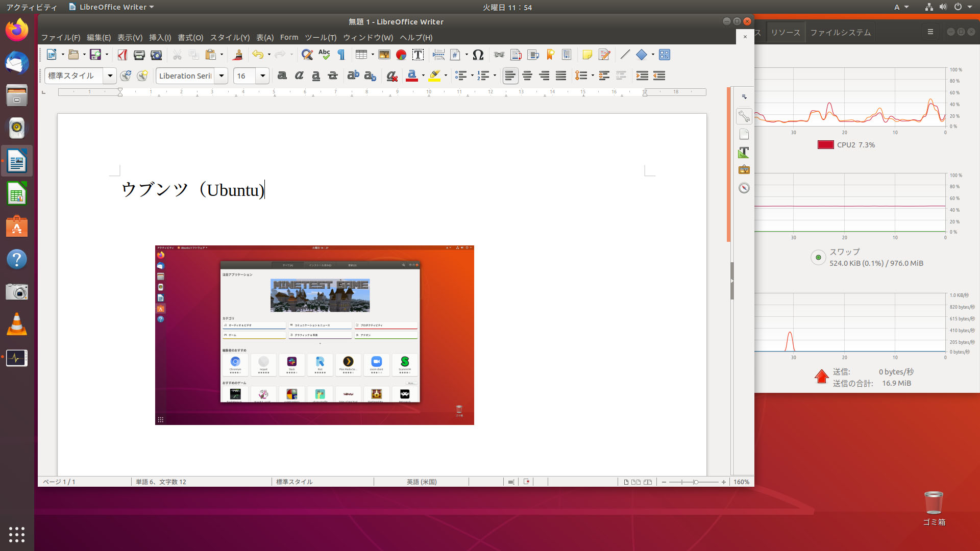Click the Print icon
Image resolution: width=980 pixels, height=551 pixels.
click(139, 55)
